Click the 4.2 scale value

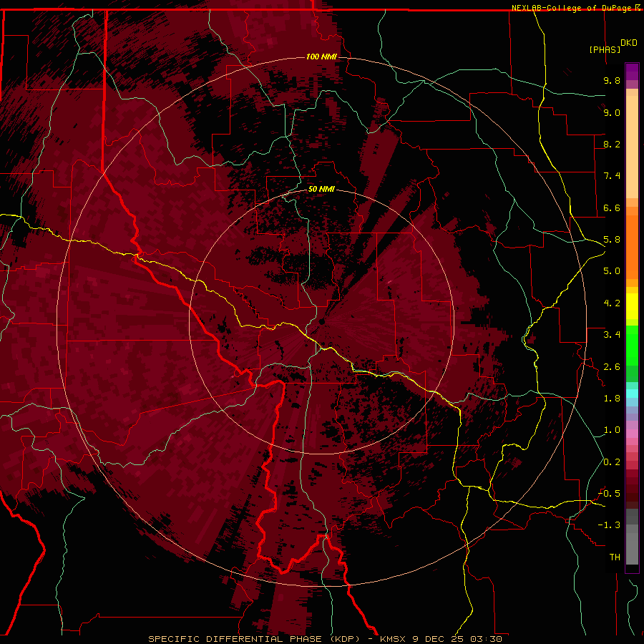(612, 303)
